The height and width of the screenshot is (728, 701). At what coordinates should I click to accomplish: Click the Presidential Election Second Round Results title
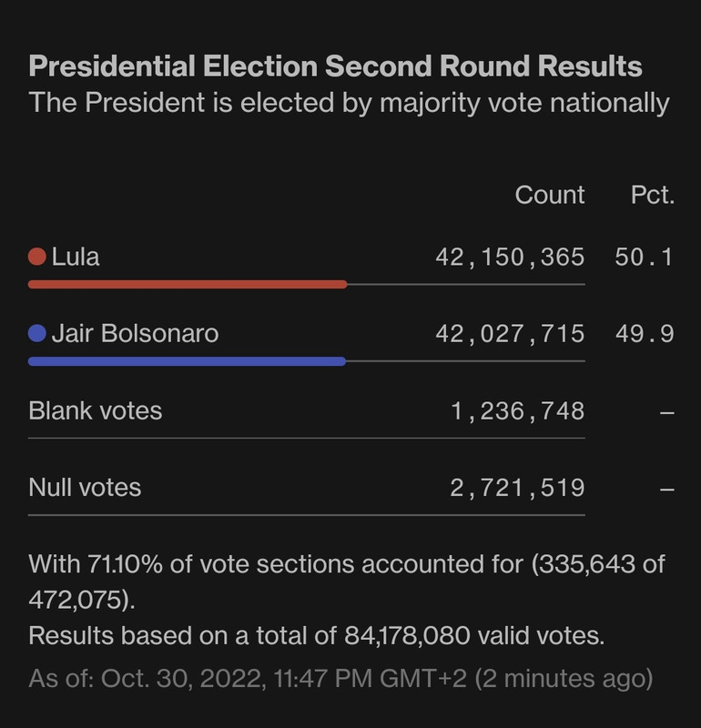[335, 66]
